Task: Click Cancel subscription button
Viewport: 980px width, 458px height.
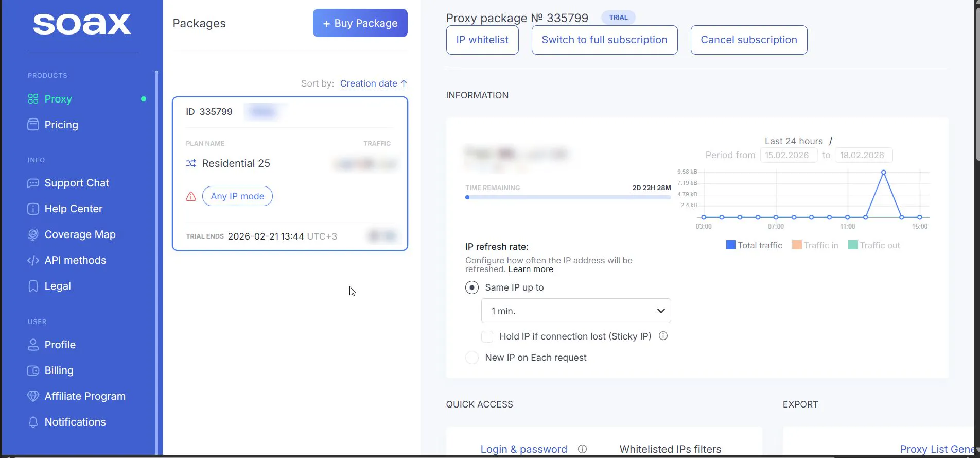Action: [x=749, y=40]
